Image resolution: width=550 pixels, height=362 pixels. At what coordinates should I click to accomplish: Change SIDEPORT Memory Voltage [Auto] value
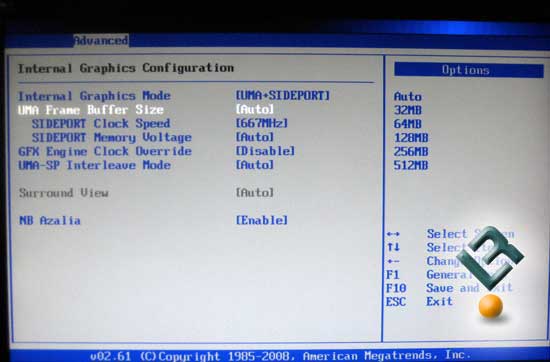[255, 137]
